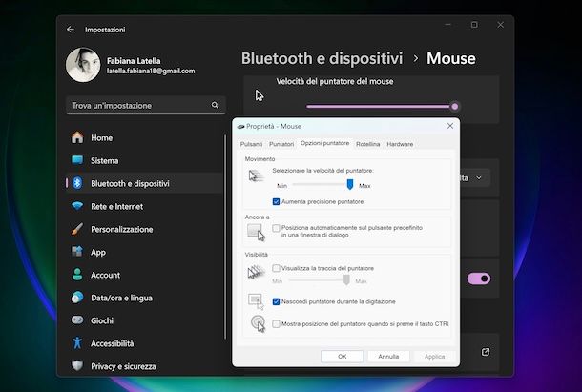Open Rete e Internet section
This screenshot has width=582, height=392.
pyautogui.click(x=145, y=206)
